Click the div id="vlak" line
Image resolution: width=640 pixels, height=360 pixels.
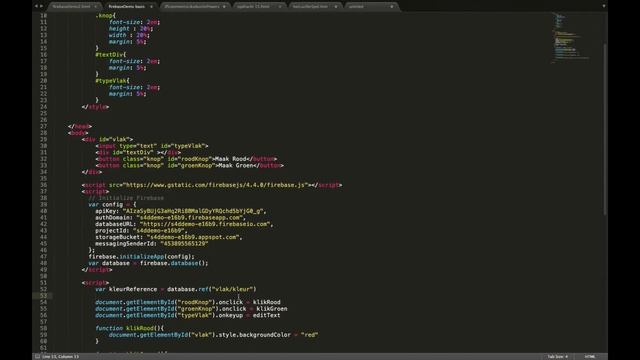click(x=107, y=140)
